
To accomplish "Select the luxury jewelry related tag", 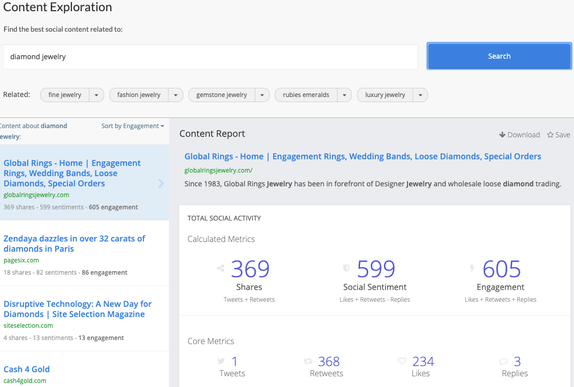I will 385,95.
